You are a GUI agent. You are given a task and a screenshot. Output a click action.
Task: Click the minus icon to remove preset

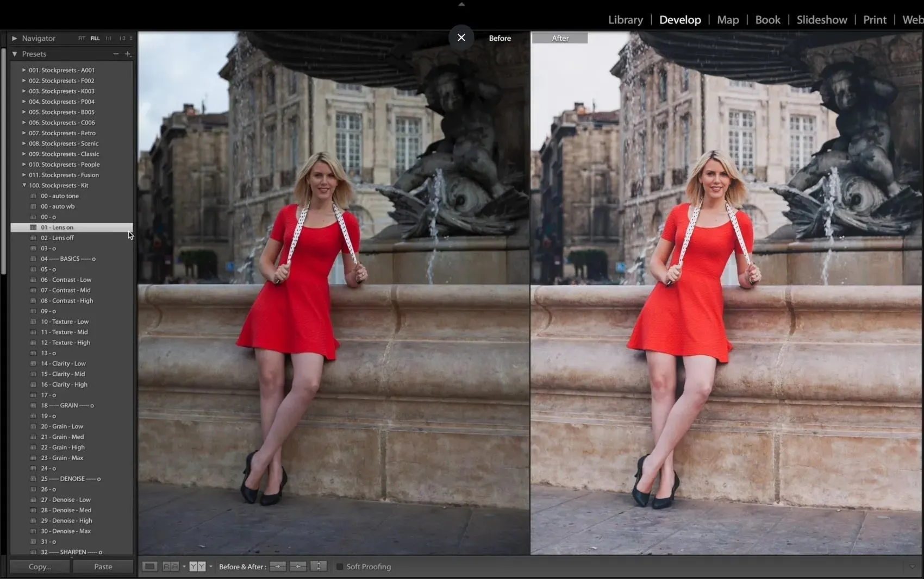[x=116, y=54]
